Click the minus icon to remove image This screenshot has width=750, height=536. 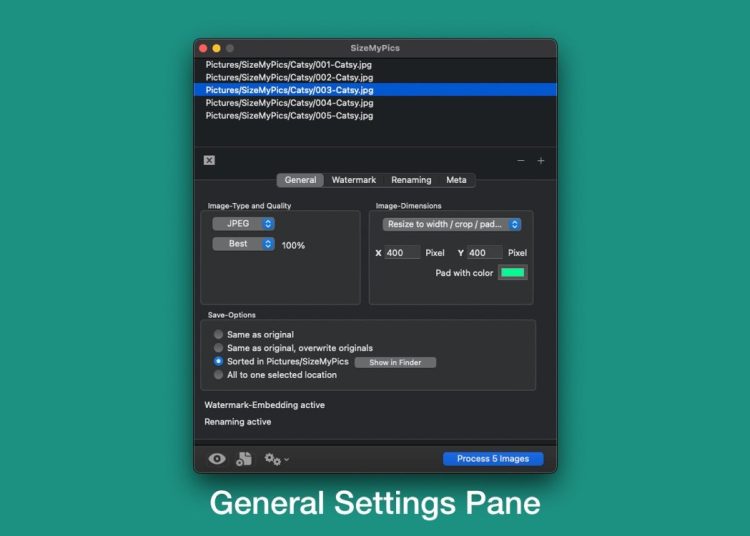click(x=520, y=160)
